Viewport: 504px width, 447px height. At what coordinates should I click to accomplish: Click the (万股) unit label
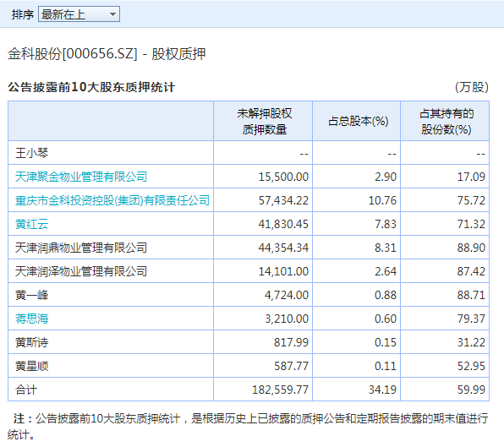pyautogui.click(x=472, y=87)
